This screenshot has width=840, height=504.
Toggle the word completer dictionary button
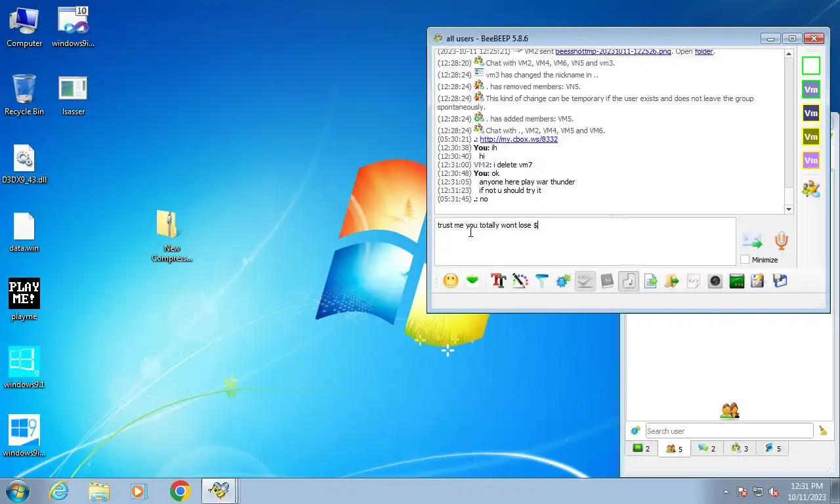607,281
